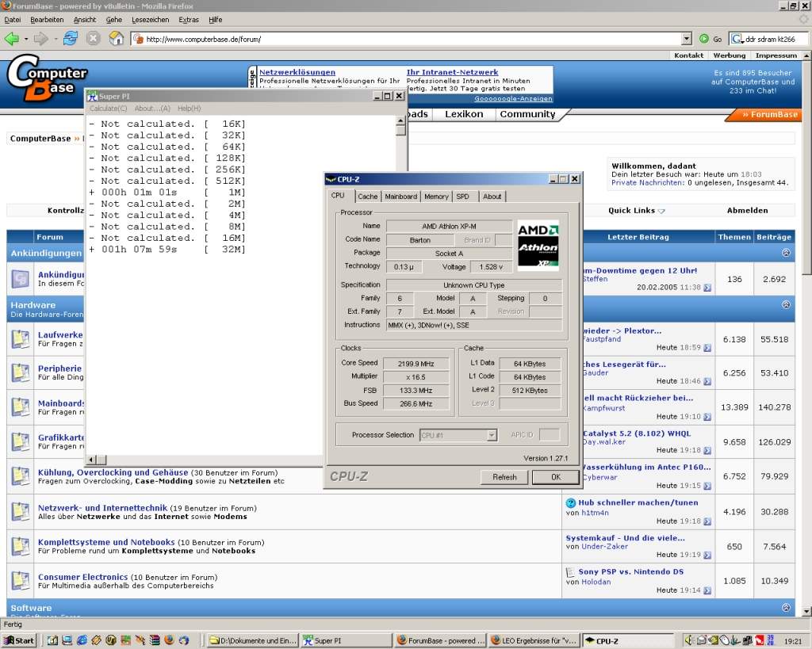
Task: Go to last post arrow beside Heute 19:14
Action: (x=707, y=590)
